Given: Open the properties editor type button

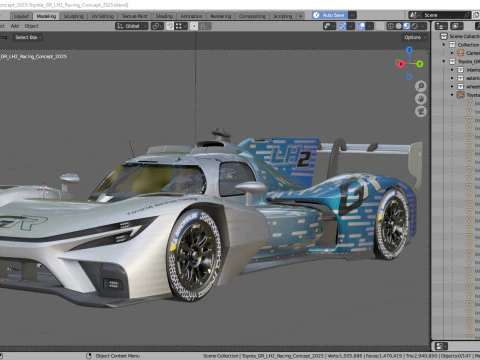Looking at the screenshot, I should tap(441, 346).
